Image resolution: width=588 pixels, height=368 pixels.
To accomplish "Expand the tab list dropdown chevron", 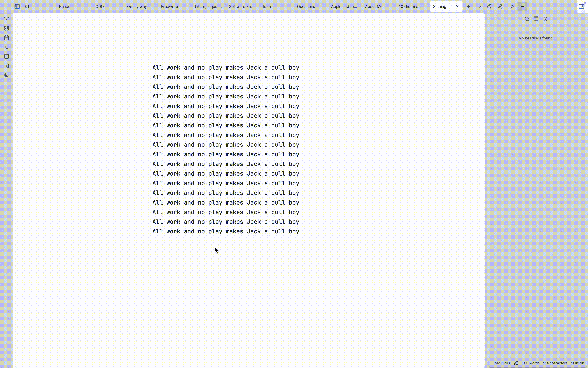I will pyautogui.click(x=479, y=7).
